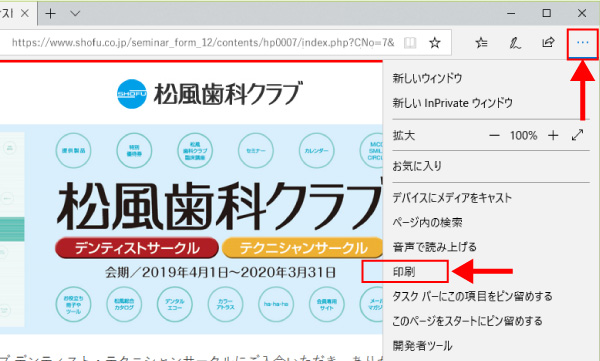Click the テクニシャンサークル yellow button
The image size is (600, 361).
[303, 248]
